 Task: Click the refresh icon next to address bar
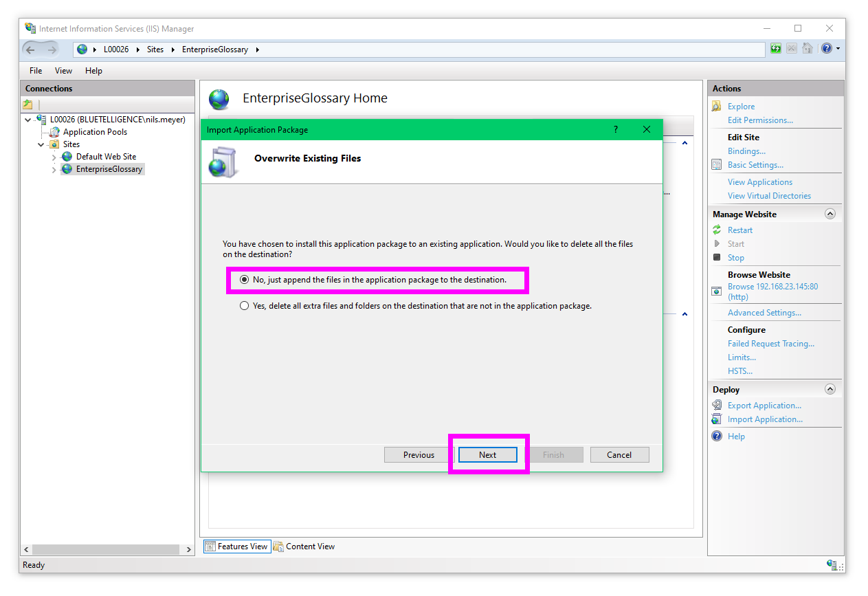776,49
